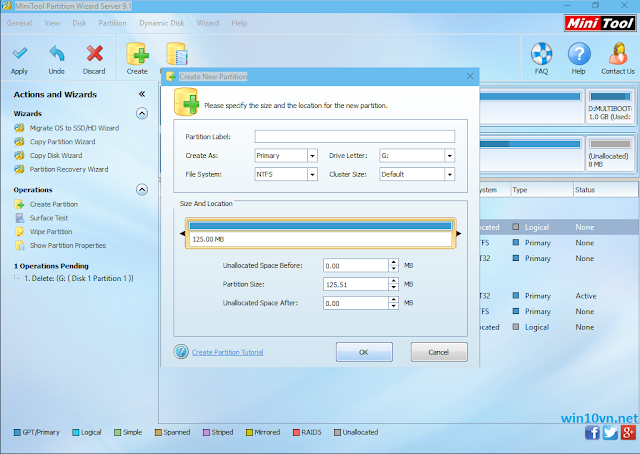The height and width of the screenshot is (454, 640).
Task: Select pending operation Delete G: Disk 1
Action: 78,278
